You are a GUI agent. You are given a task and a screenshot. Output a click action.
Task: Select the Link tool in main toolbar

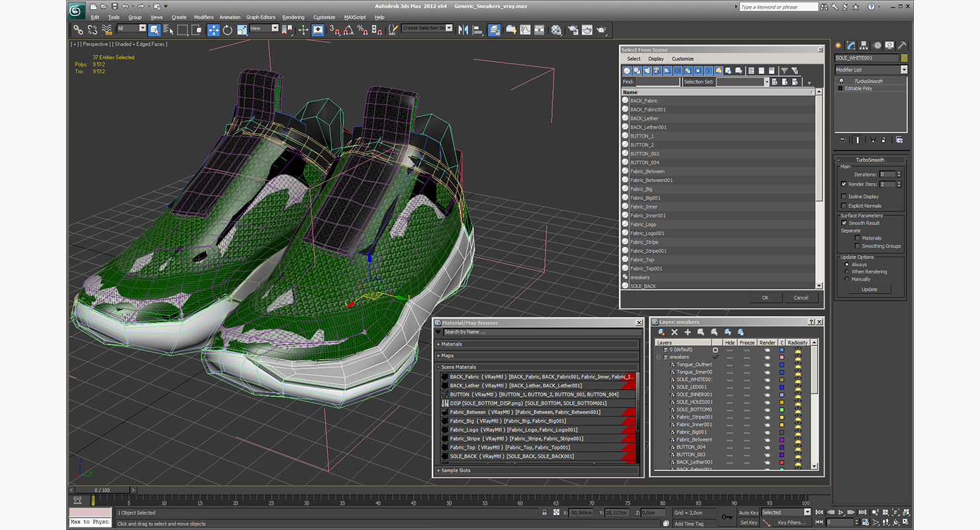click(x=78, y=30)
